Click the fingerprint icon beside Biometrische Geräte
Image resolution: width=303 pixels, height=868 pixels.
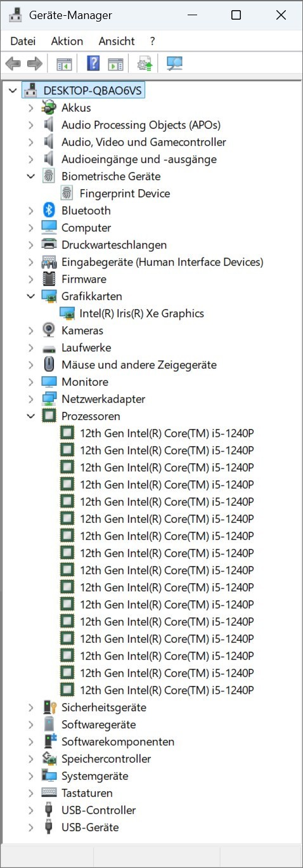[49, 176]
